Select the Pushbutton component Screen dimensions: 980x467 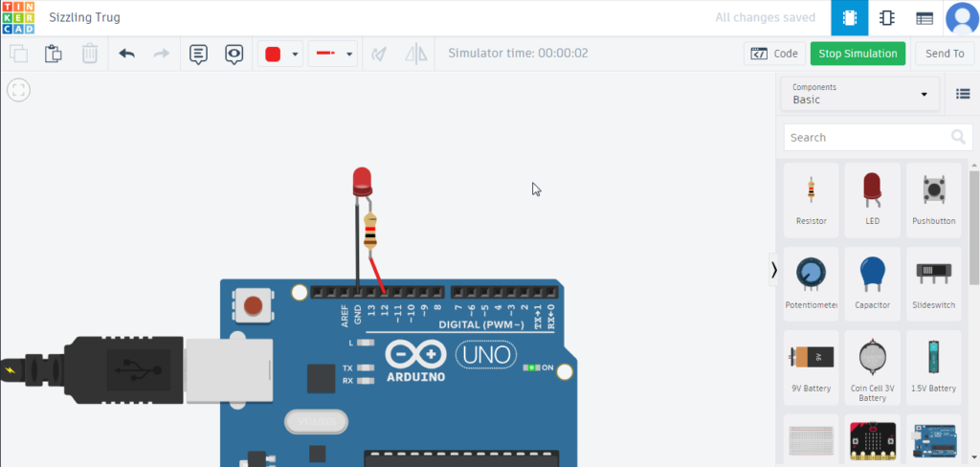[934, 200]
